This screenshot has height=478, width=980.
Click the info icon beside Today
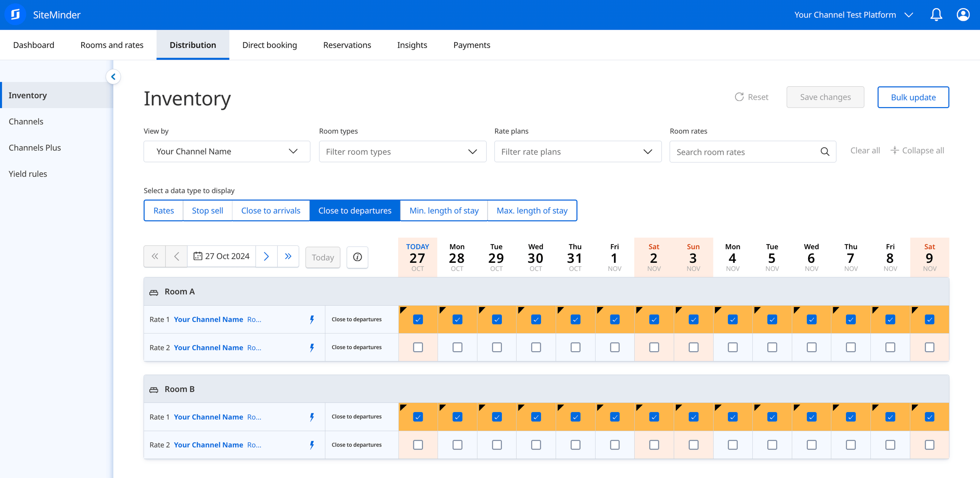357,257
